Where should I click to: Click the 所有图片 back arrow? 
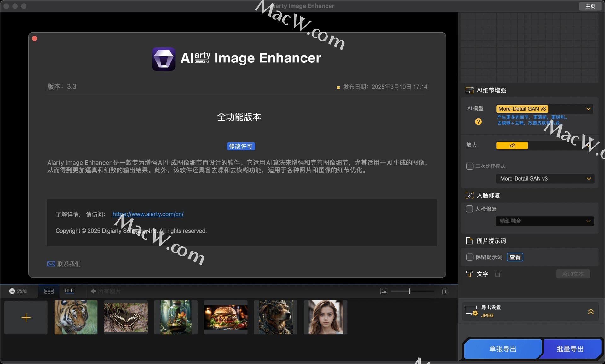pos(93,291)
